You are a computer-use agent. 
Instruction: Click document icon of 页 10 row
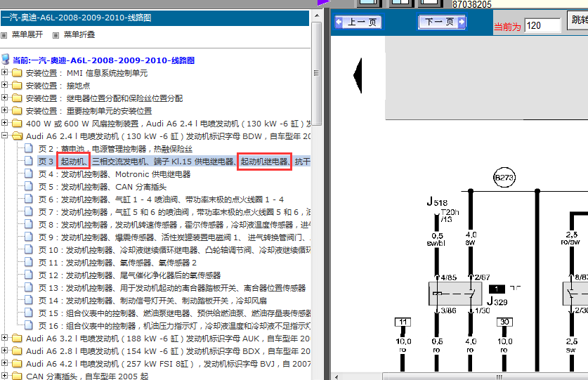pos(29,249)
